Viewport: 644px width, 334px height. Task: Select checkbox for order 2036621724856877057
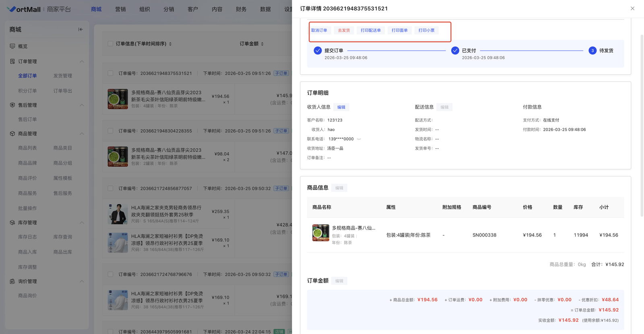pyautogui.click(x=110, y=188)
